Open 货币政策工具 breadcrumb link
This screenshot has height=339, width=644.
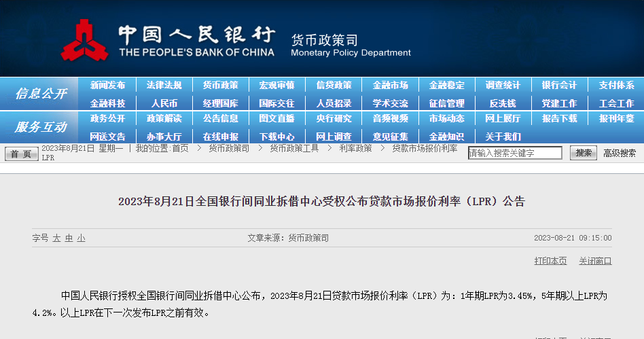(294, 148)
